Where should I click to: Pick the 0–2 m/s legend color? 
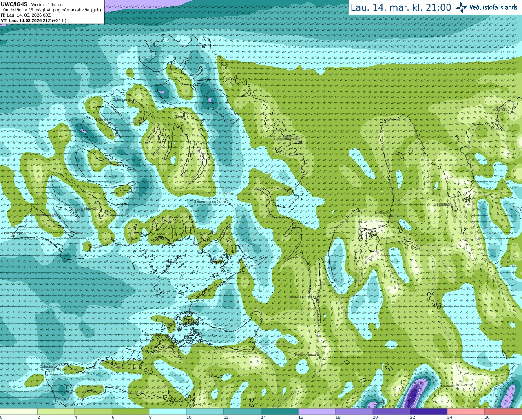[x=19, y=411]
